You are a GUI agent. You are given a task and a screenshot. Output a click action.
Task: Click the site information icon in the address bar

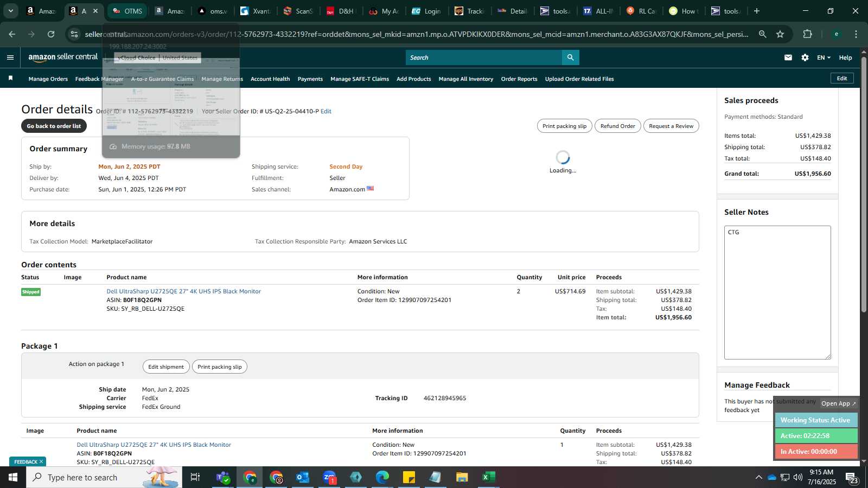(74, 34)
